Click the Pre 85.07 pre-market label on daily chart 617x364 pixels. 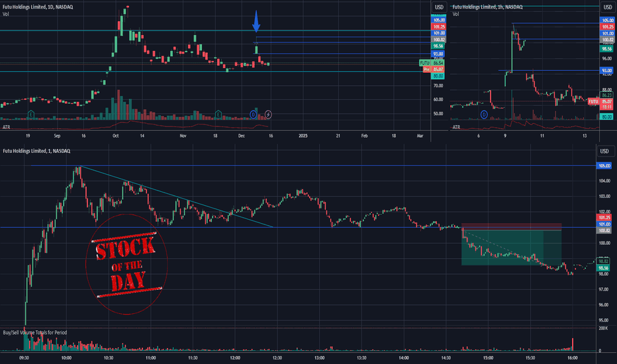pyautogui.click(x=434, y=69)
